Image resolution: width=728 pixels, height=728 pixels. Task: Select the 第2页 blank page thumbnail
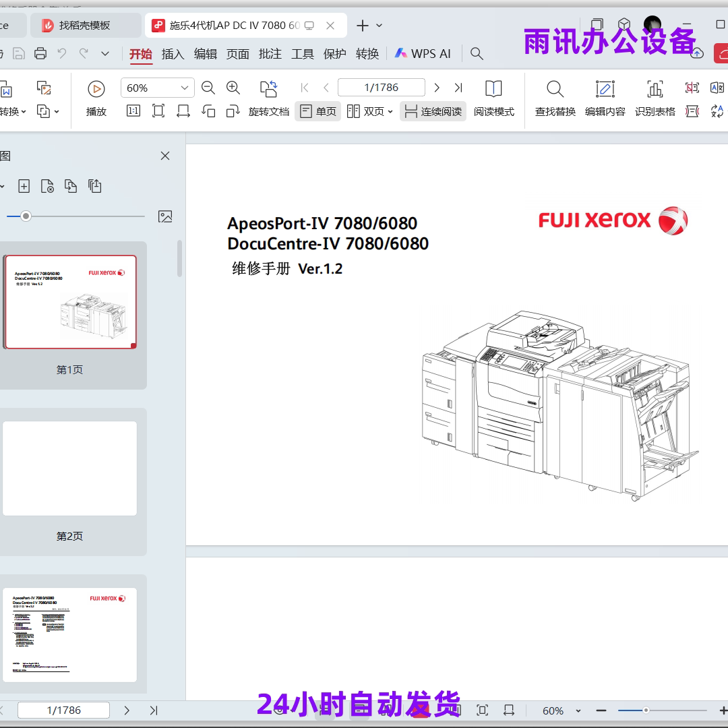[x=69, y=468]
